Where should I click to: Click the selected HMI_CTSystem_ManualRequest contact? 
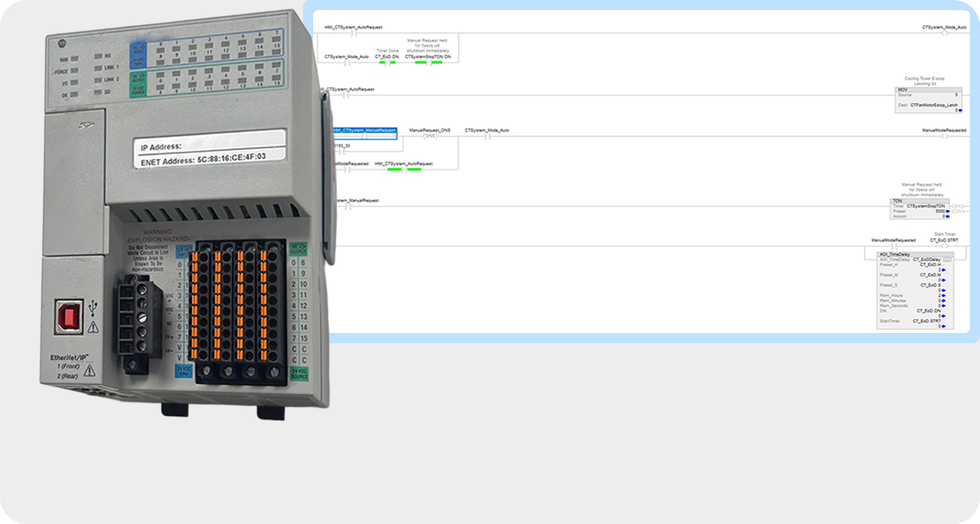(x=364, y=135)
